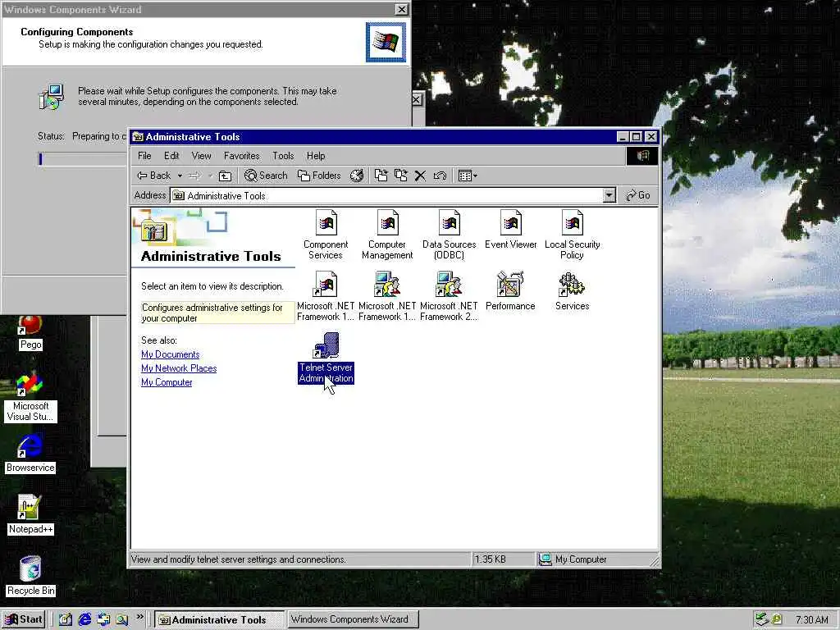Select the Browservice desktop shortcut
Viewport: 840px width, 630px height.
coord(30,453)
